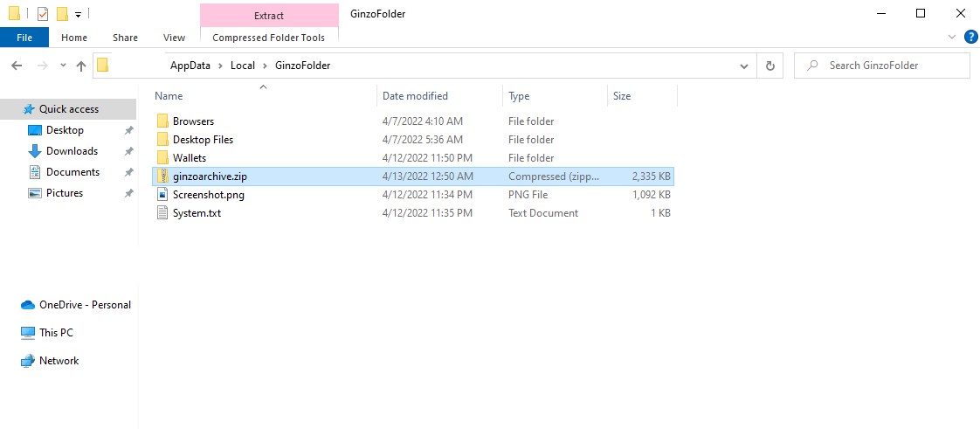Switch to the View ribbon tab

tap(175, 38)
